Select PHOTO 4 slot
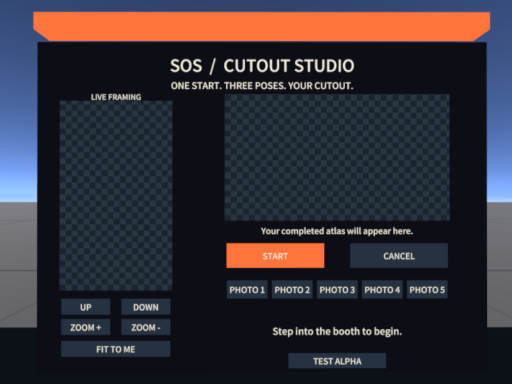 tap(382, 290)
